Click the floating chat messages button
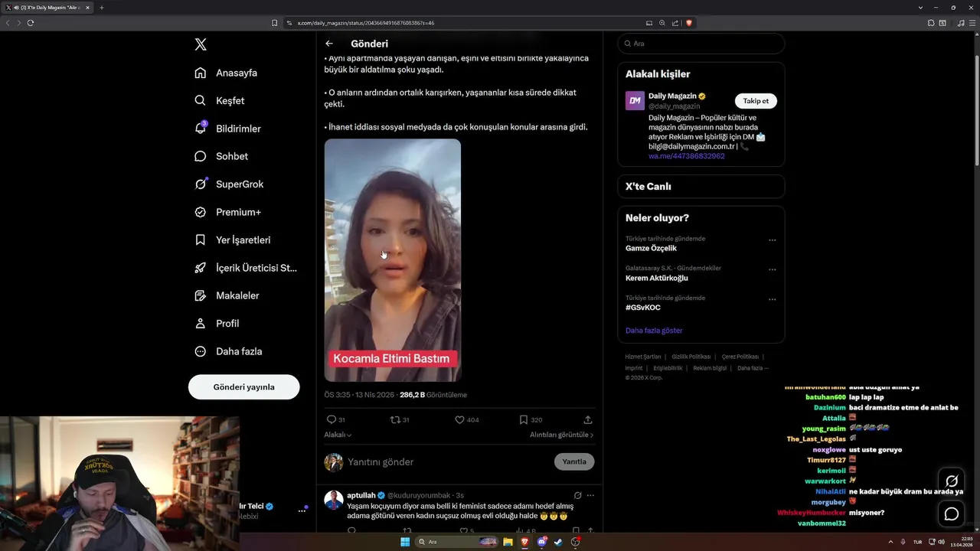 point(952,514)
